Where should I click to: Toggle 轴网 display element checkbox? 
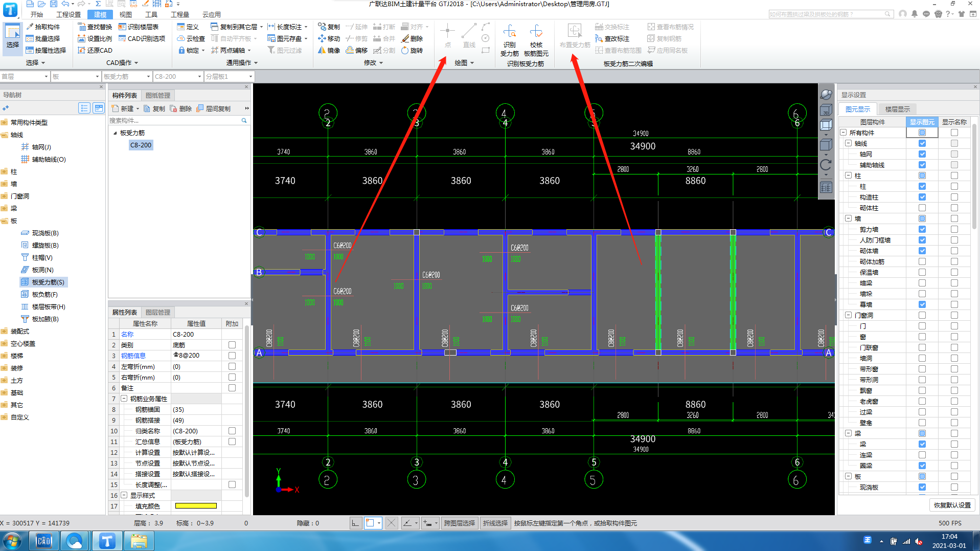922,154
